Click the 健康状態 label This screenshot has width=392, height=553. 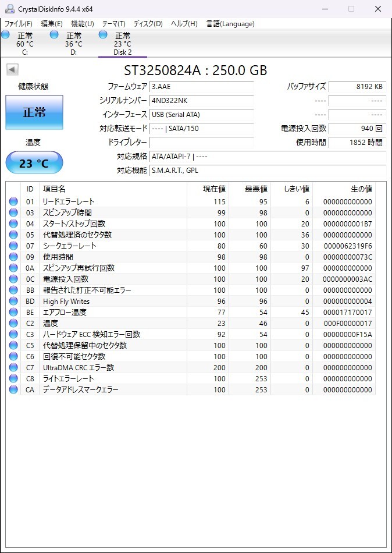(34, 87)
